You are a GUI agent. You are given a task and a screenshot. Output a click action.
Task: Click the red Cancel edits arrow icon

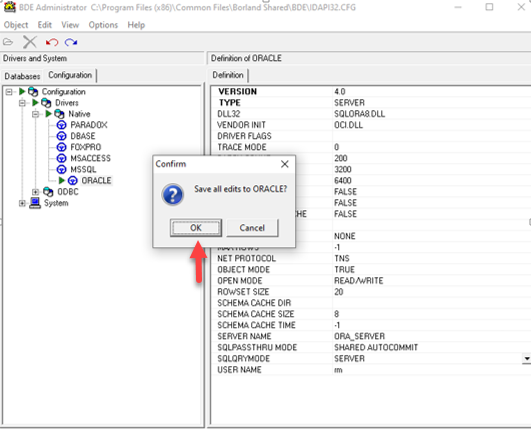coord(52,42)
